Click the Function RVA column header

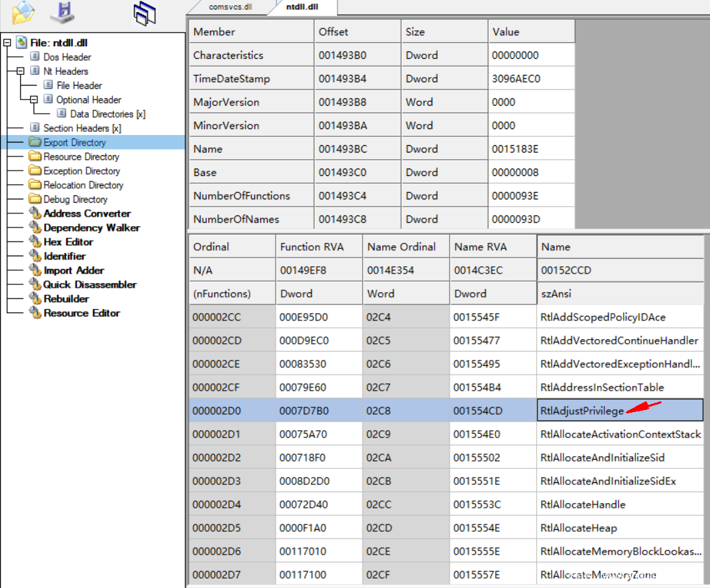319,247
